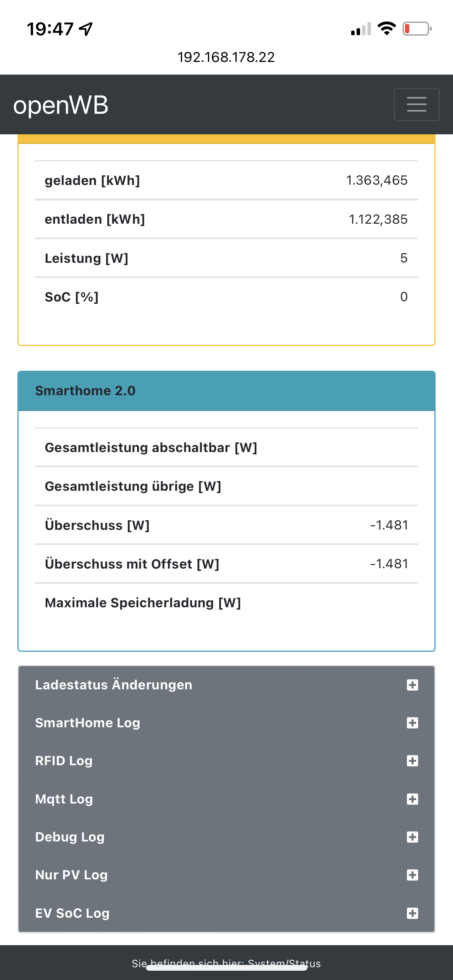
Task: Tap the iOS home indicator bar
Action: click(x=226, y=968)
